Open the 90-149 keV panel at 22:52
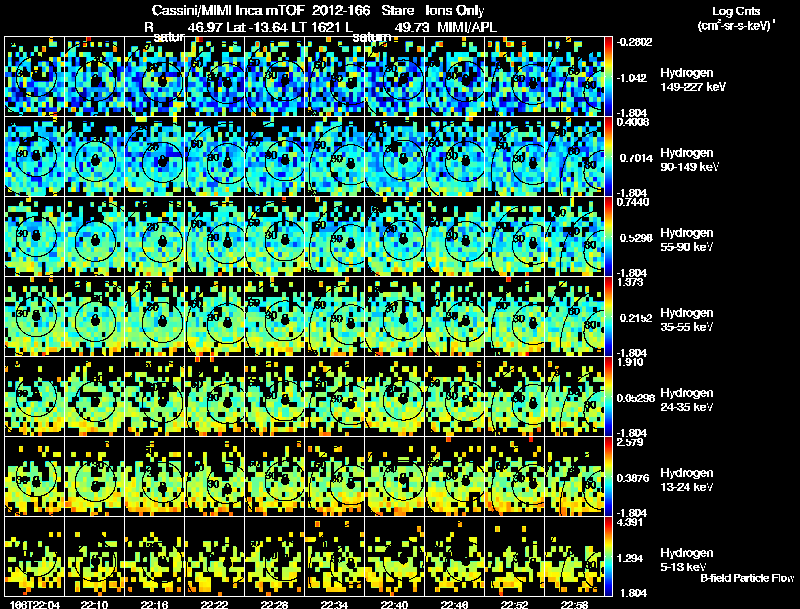 point(514,156)
